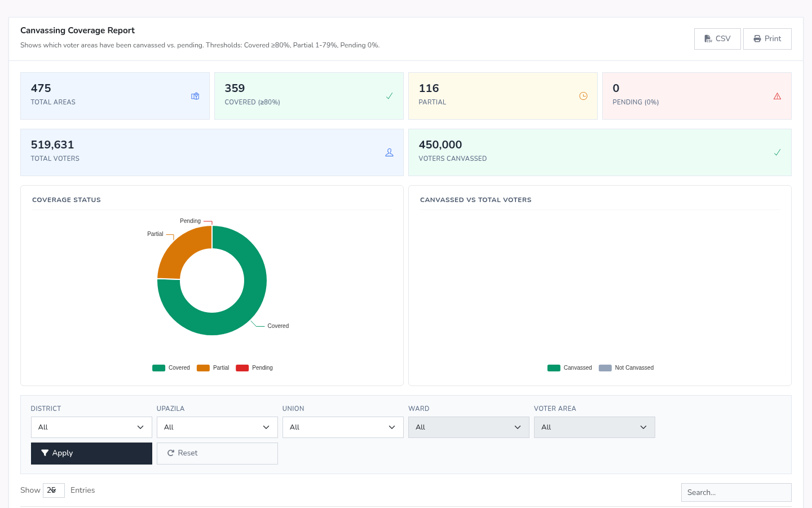The width and height of the screenshot is (812, 508).
Task: Click the checkmark icon in Covered card
Action: click(x=389, y=96)
